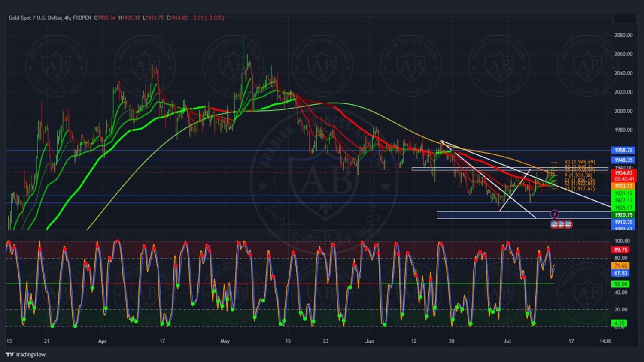Click the Jul date label on time axis
This screenshot has width=644, height=362.
[x=507, y=341]
